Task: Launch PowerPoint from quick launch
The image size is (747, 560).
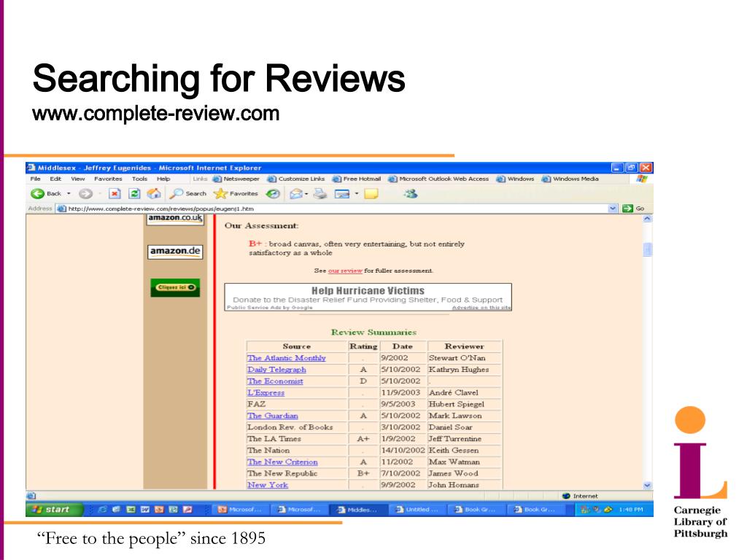Action: pos(159,509)
